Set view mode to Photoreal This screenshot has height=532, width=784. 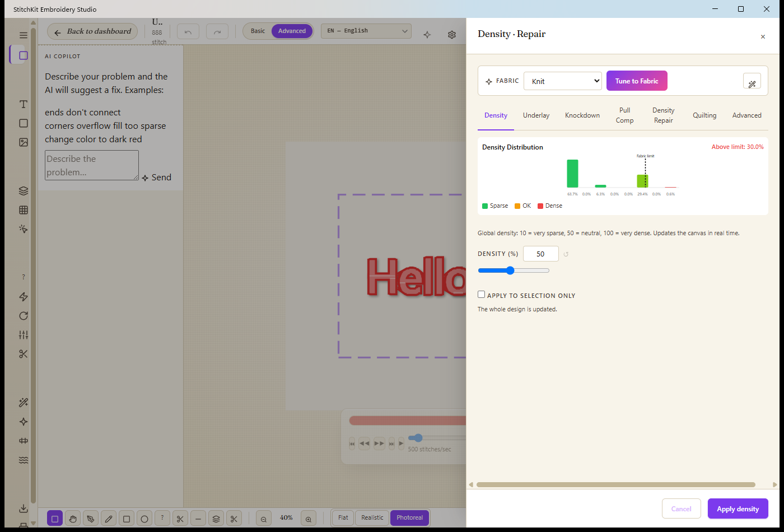(x=410, y=518)
